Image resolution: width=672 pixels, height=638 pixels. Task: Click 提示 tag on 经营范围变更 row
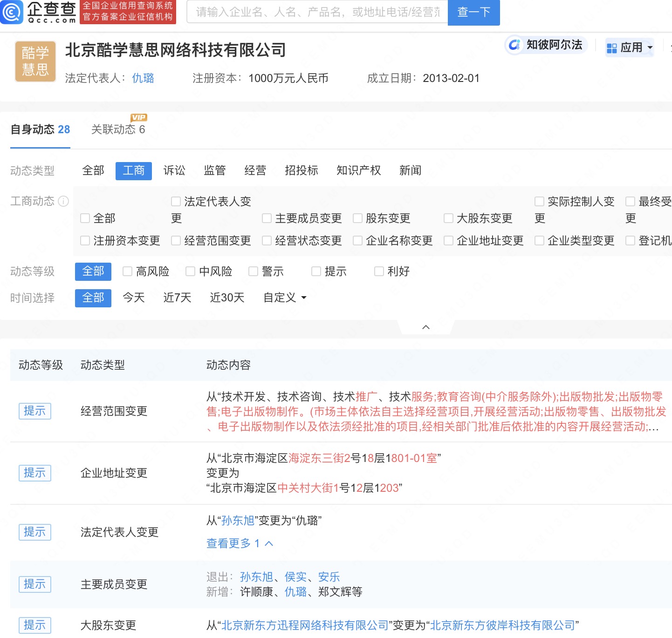pos(35,411)
